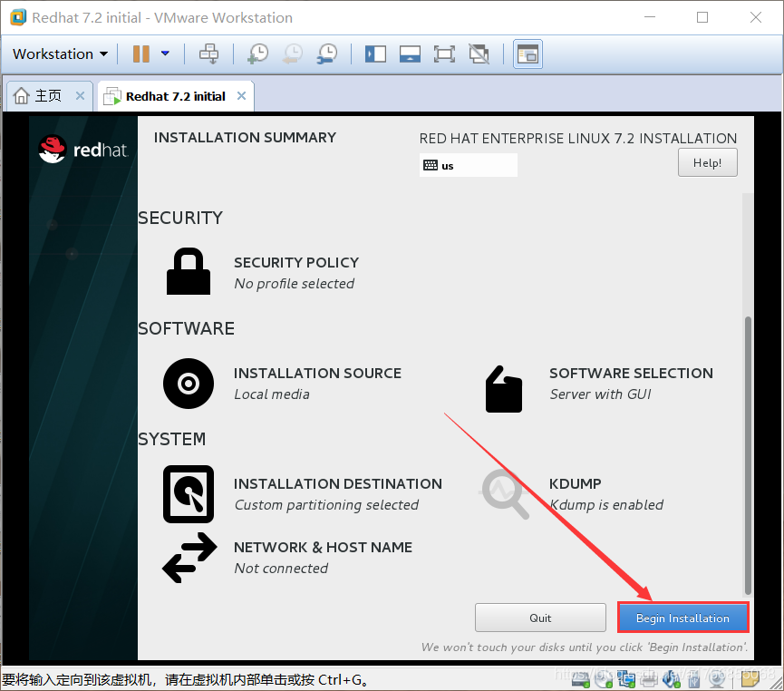Open the snapshot manager

pyautogui.click(x=327, y=54)
